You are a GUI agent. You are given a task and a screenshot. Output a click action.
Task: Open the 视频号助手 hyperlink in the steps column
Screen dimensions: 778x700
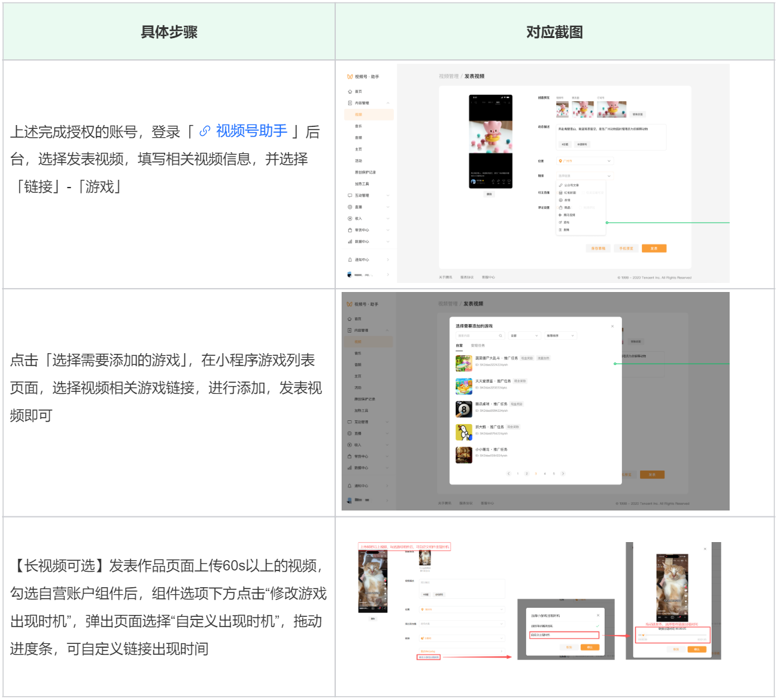pos(252,131)
